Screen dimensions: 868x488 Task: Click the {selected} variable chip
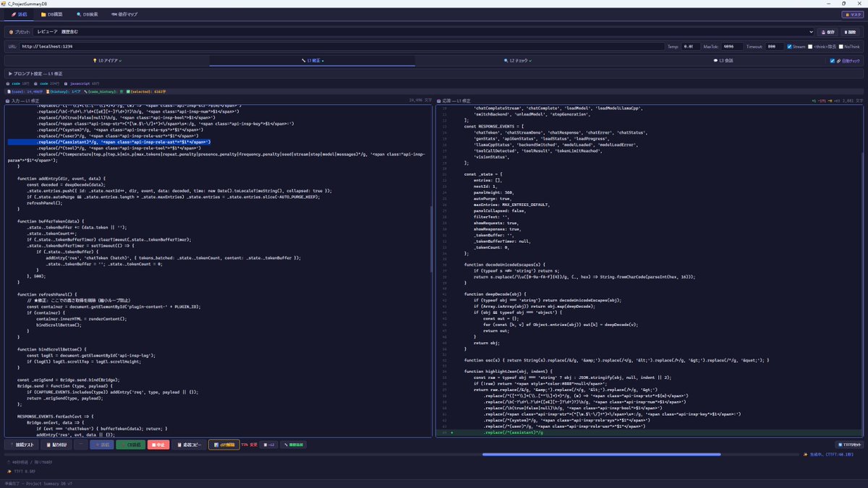[146, 92]
